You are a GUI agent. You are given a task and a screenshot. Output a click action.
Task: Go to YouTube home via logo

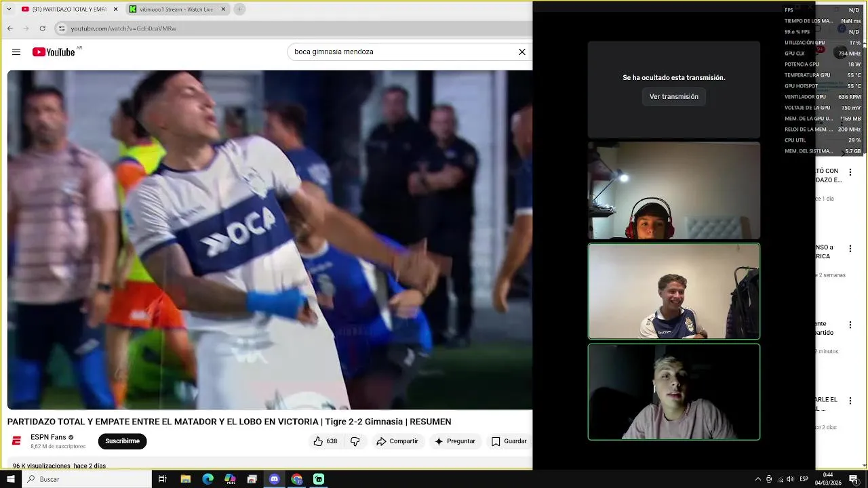coord(54,52)
